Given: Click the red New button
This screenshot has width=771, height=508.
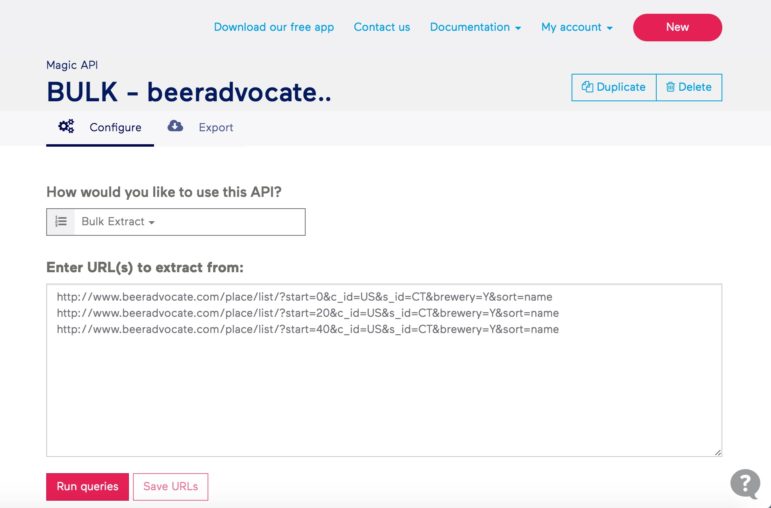Looking at the screenshot, I should [x=677, y=27].
